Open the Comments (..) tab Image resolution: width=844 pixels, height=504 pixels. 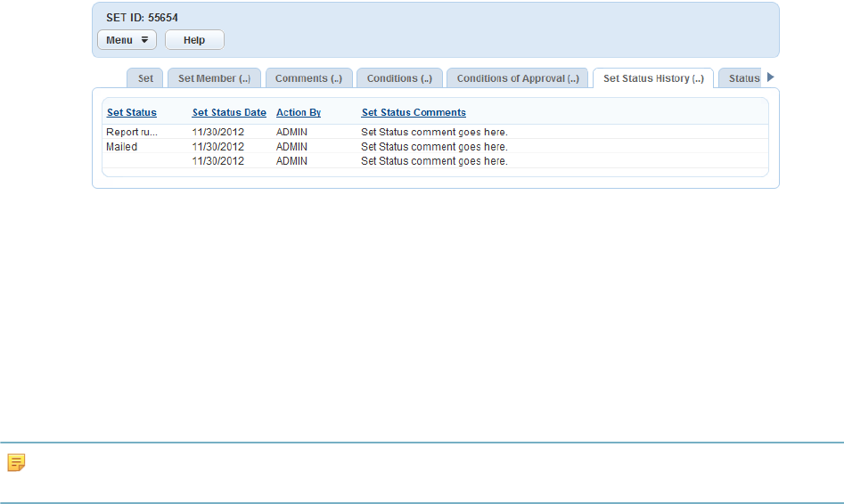click(x=309, y=78)
